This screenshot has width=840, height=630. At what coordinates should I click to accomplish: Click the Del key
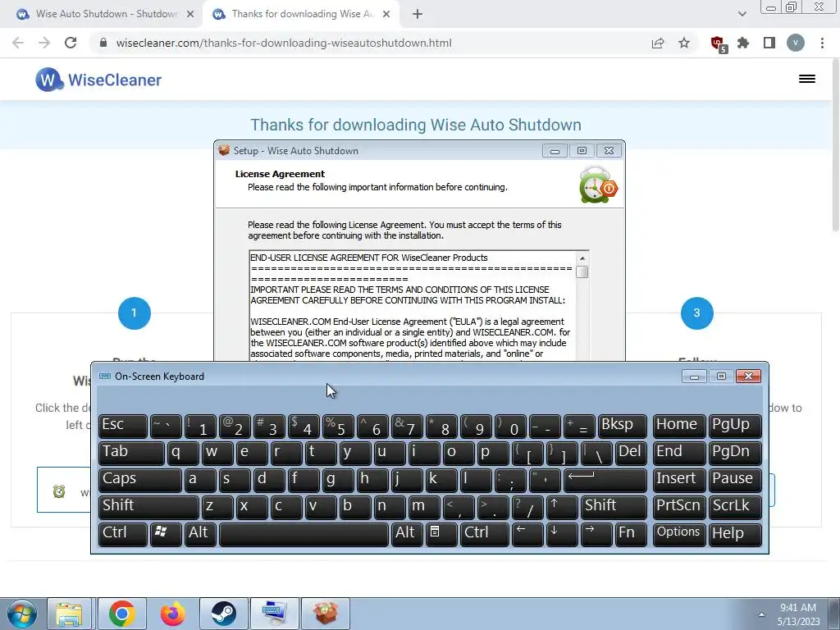[631, 453]
